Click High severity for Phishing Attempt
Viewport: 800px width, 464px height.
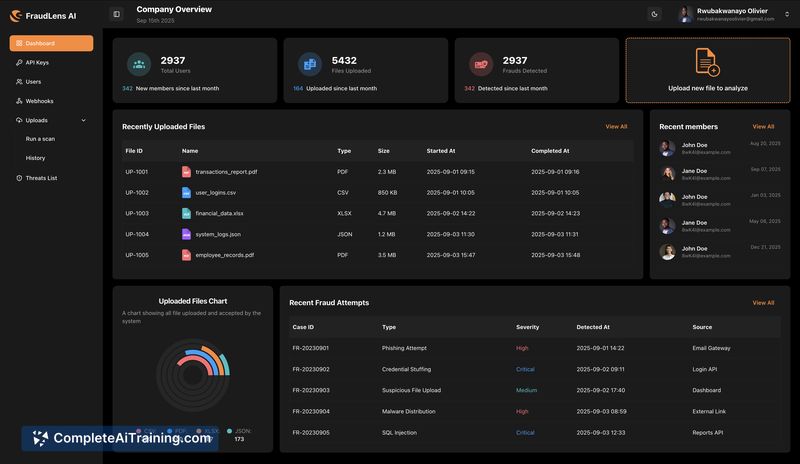click(522, 348)
